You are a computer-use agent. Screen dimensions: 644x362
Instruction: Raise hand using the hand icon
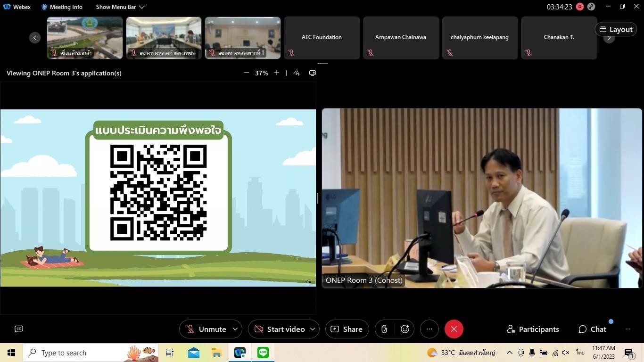[x=384, y=329]
